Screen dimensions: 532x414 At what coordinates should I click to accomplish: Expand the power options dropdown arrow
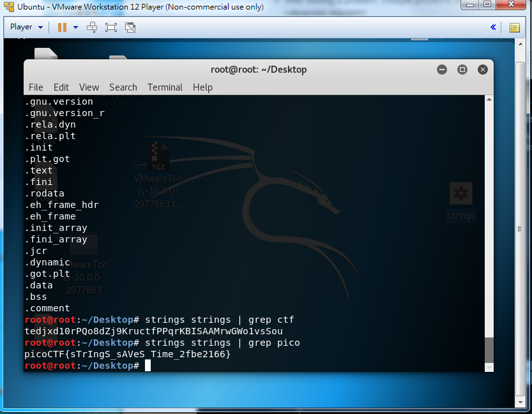coord(75,27)
